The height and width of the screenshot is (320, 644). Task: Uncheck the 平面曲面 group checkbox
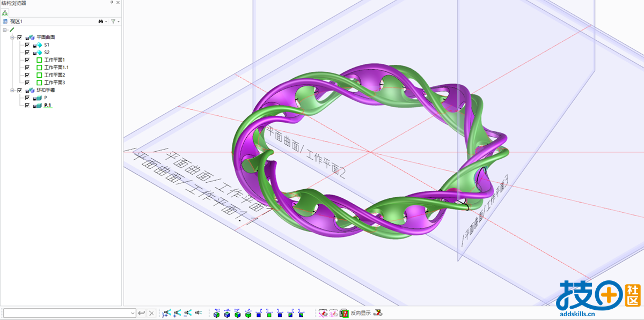pos(20,38)
